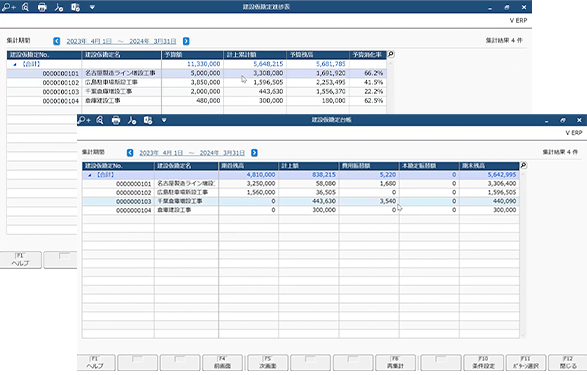Viewport: 587px width, 375px height.
Task: Click 計上額 column header in front ledger
Action: [309, 165]
